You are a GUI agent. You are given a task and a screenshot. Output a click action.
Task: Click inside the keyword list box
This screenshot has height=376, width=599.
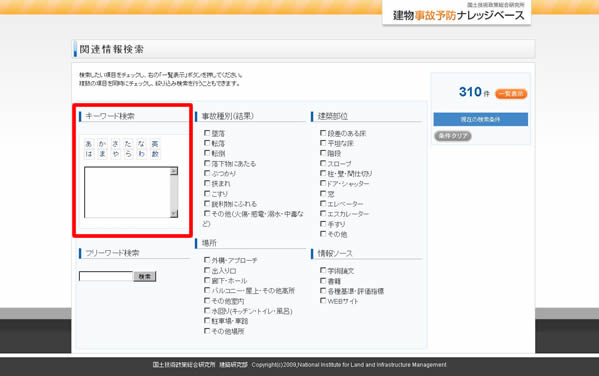click(x=127, y=192)
